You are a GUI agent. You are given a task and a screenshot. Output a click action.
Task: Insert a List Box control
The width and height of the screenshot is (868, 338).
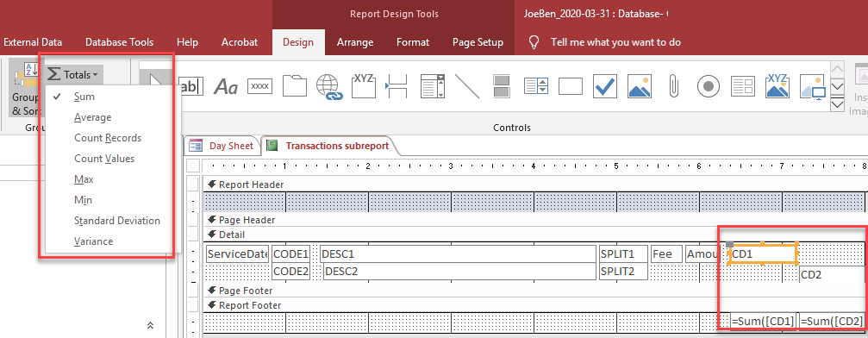(536, 86)
